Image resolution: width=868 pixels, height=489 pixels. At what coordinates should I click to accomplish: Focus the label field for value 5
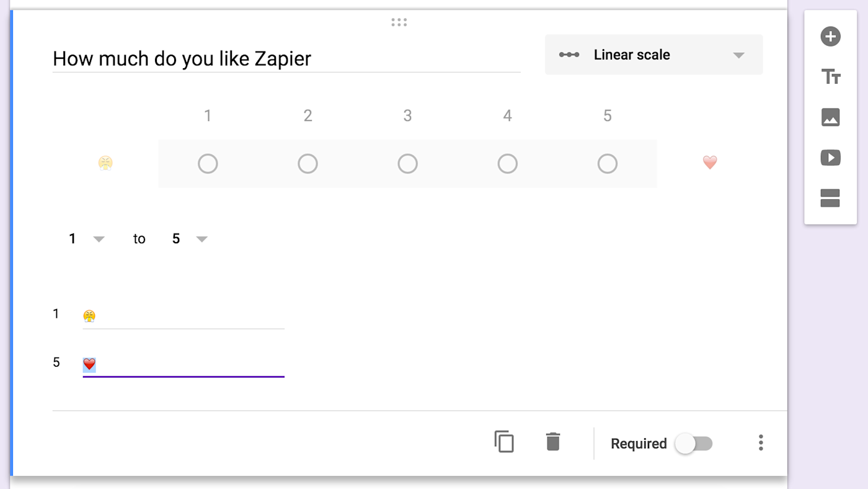click(184, 364)
